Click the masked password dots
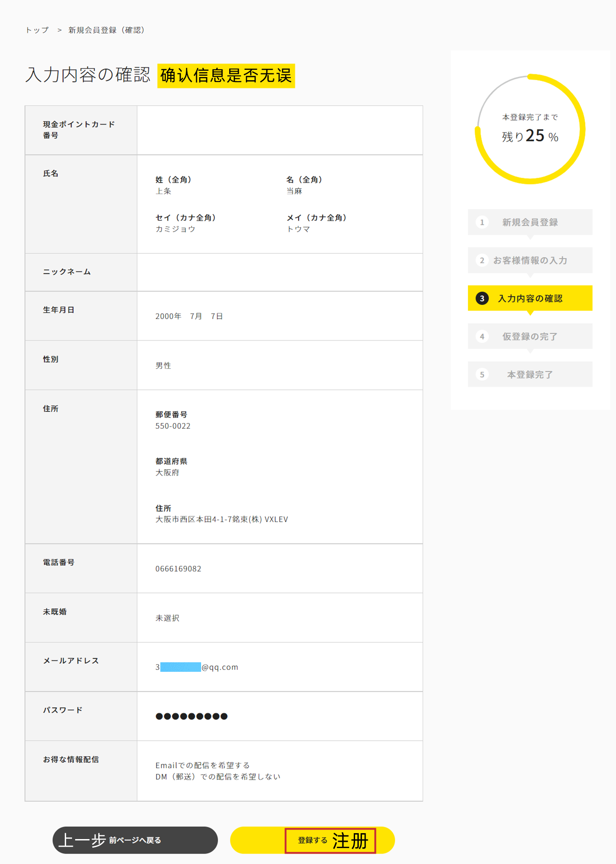Image resolution: width=616 pixels, height=864 pixels. 192,716
